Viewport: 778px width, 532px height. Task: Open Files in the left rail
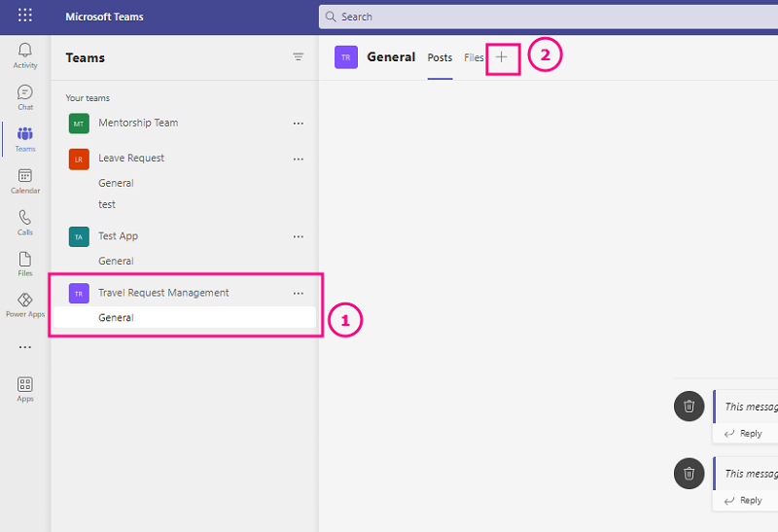(x=25, y=263)
